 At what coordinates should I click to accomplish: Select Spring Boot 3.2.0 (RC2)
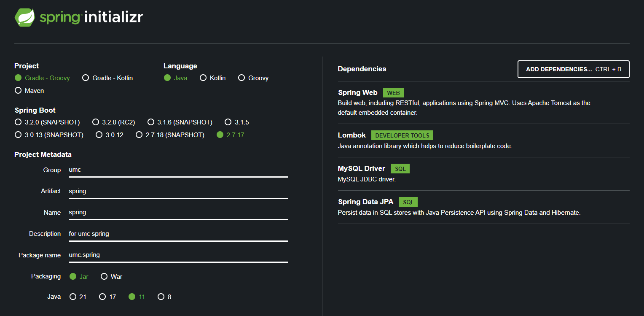(113, 122)
